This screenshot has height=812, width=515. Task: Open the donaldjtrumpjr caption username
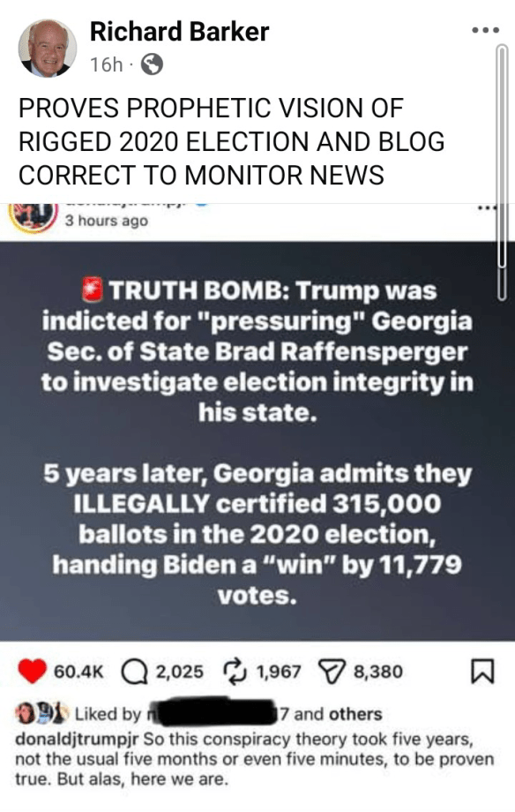click(77, 740)
